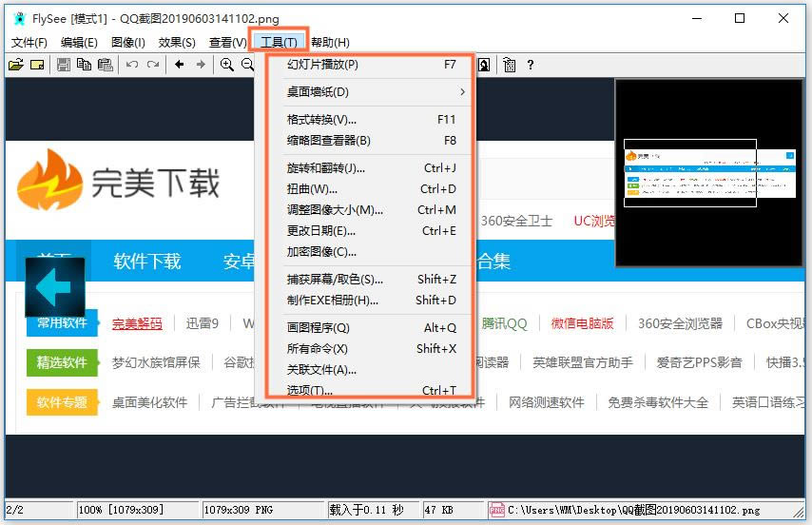Select 关联文件(A)... file association entry
This screenshot has width=812, height=525.
tap(370, 370)
